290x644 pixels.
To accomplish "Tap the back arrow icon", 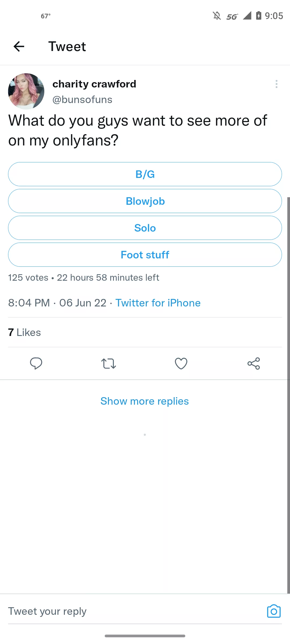I will [x=19, y=46].
